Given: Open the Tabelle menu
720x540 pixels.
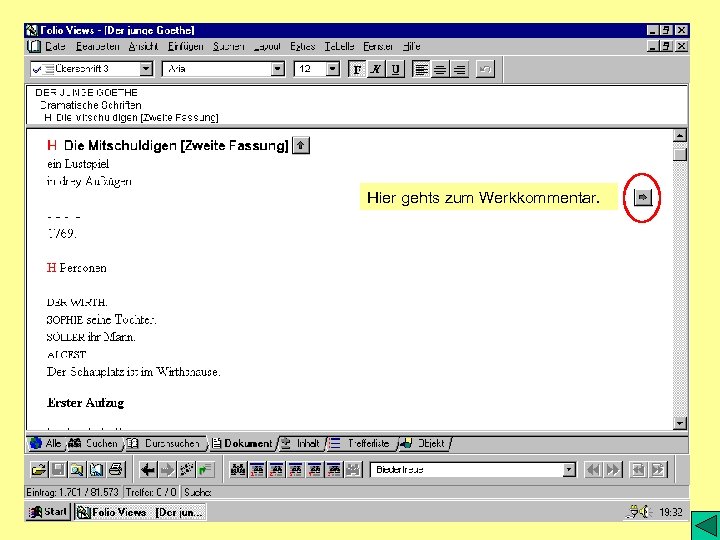Looking at the screenshot, I should click(x=339, y=46).
